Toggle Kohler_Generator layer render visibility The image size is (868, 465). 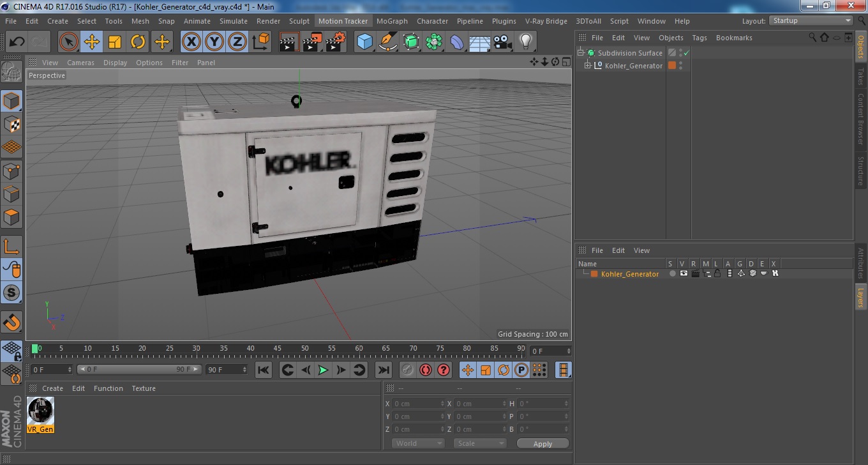click(x=695, y=273)
